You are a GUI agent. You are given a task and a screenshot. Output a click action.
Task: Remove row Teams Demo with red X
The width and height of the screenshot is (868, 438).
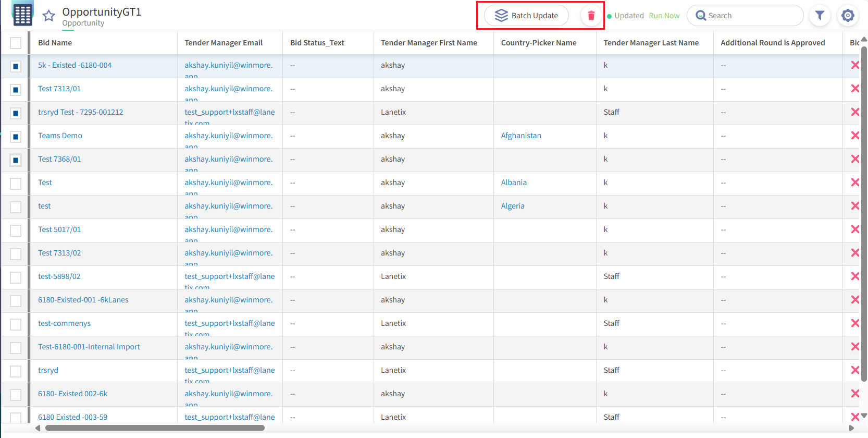(855, 136)
